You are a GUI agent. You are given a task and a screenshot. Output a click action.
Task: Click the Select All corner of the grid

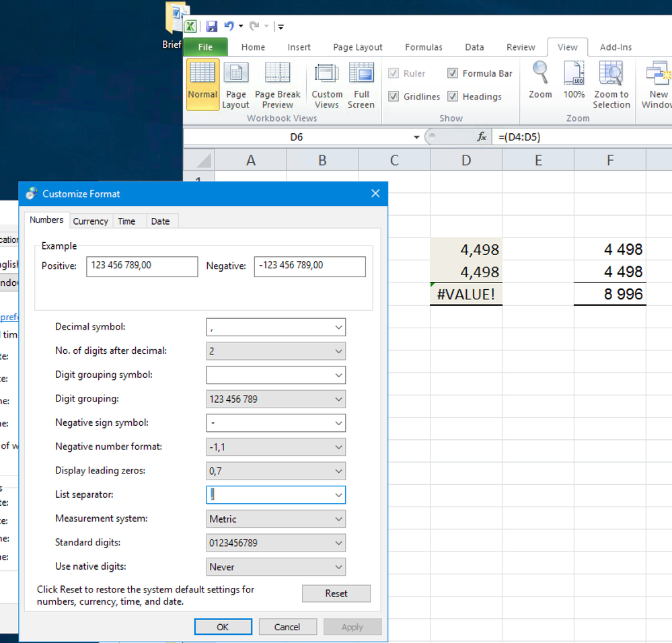199,160
